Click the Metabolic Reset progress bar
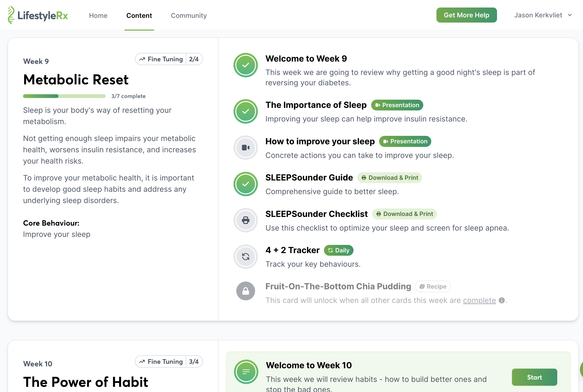 pos(64,96)
